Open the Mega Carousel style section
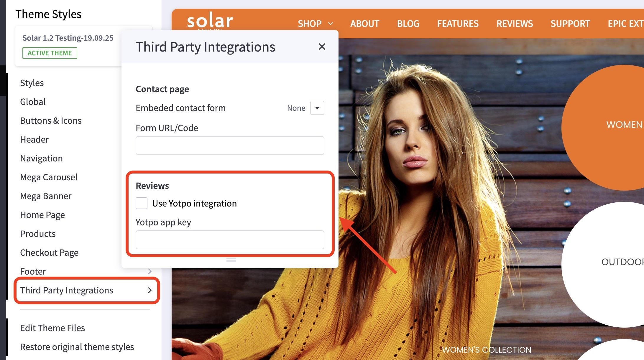The height and width of the screenshot is (360, 644). click(x=49, y=177)
